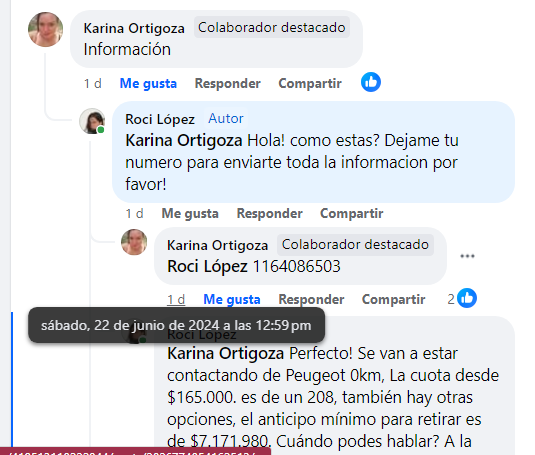Screen dimensions: 535x455
Task: Toggle Me gusta on Roci López's Hola reply
Action: (x=190, y=214)
